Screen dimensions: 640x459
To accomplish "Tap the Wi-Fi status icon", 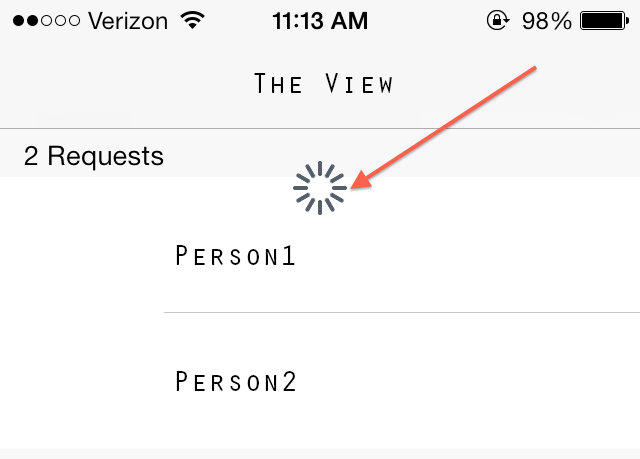I will pyautogui.click(x=193, y=20).
